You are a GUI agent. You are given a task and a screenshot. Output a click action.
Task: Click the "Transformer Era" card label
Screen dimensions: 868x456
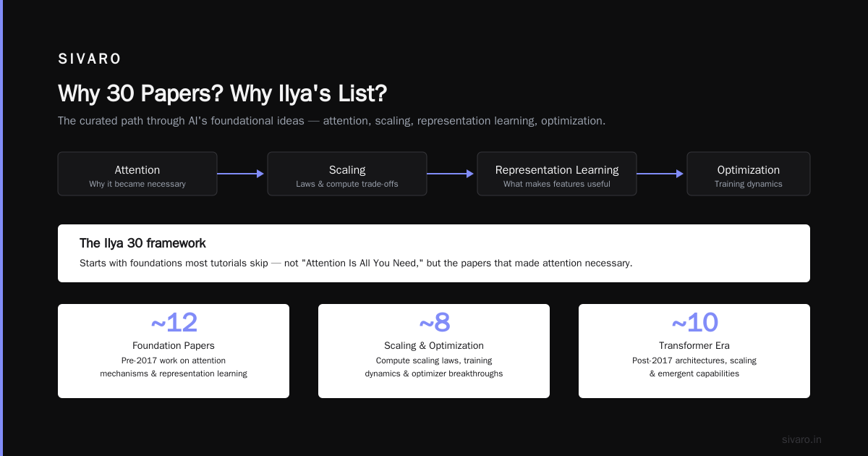694,346
